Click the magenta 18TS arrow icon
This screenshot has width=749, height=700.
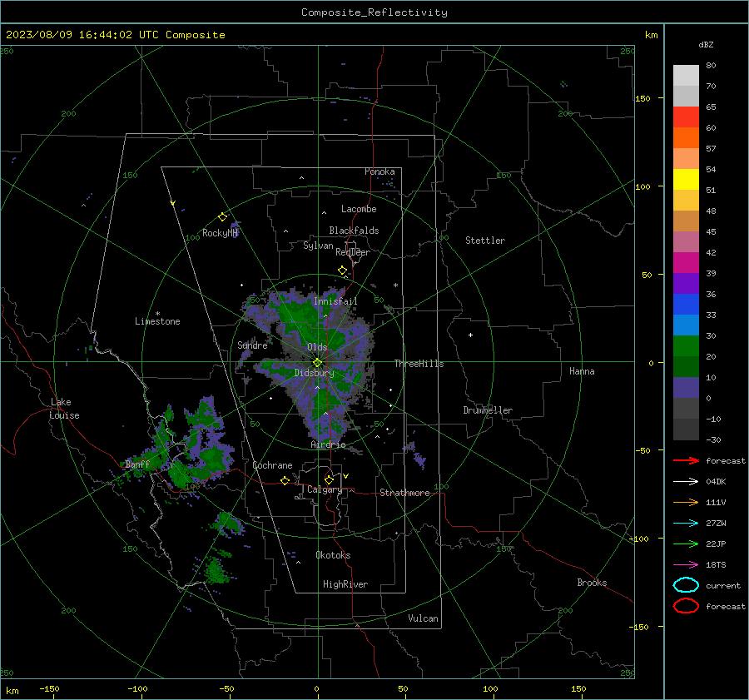686,565
